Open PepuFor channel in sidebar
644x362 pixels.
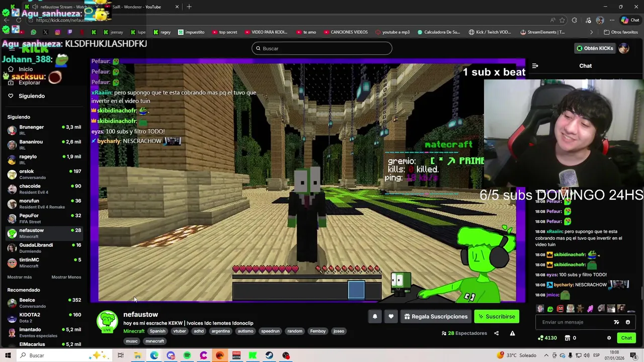44,218
